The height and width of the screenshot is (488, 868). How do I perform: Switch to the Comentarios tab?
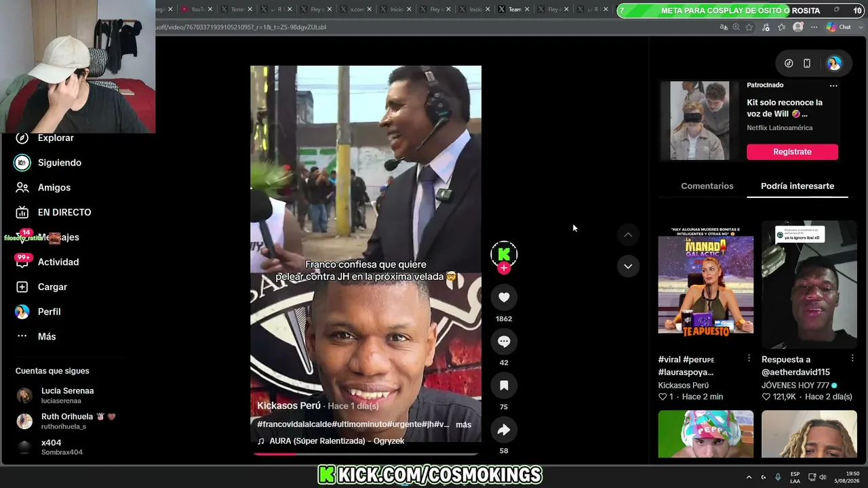[x=707, y=186]
